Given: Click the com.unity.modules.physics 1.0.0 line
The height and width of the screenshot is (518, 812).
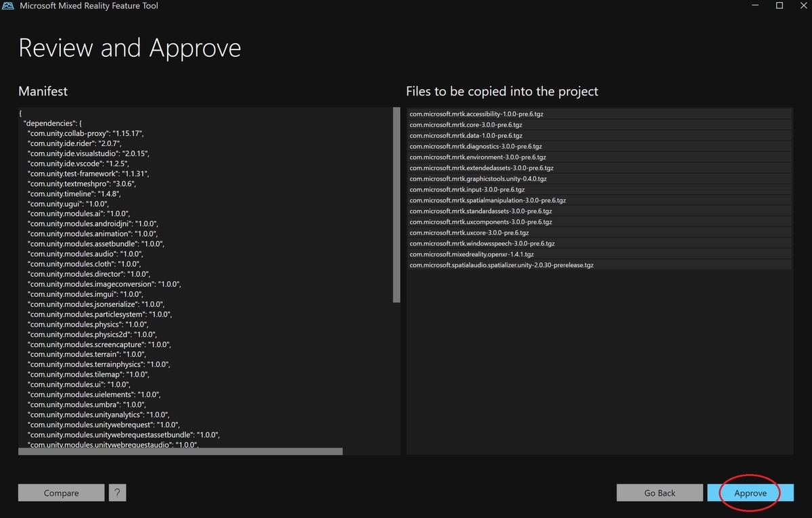Looking at the screenshot, I should (x=89, y=324).
